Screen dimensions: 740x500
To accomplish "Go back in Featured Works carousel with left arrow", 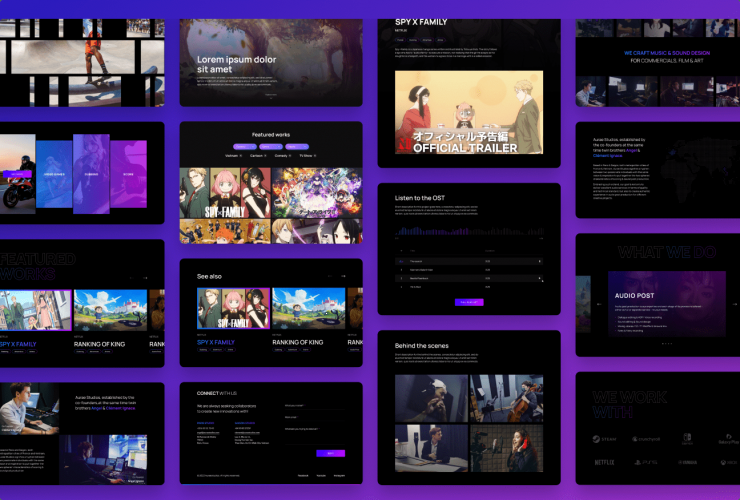I will point(132,278).
